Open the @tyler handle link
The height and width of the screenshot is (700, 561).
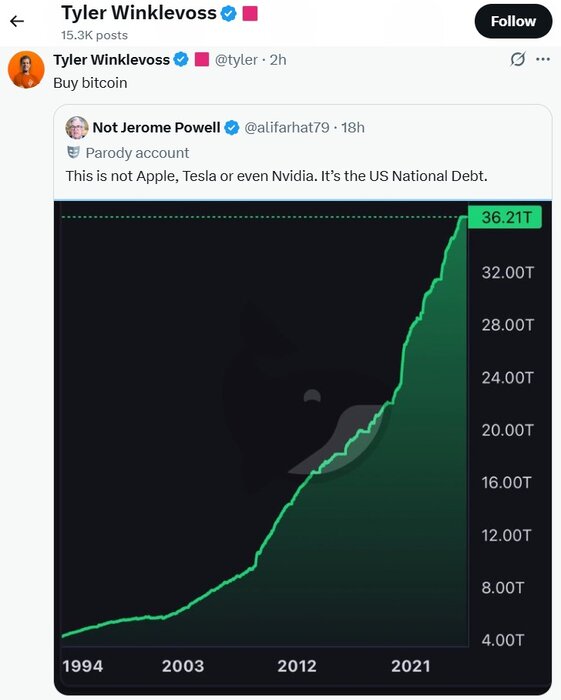pyautogui.click(x=236, y=60)
